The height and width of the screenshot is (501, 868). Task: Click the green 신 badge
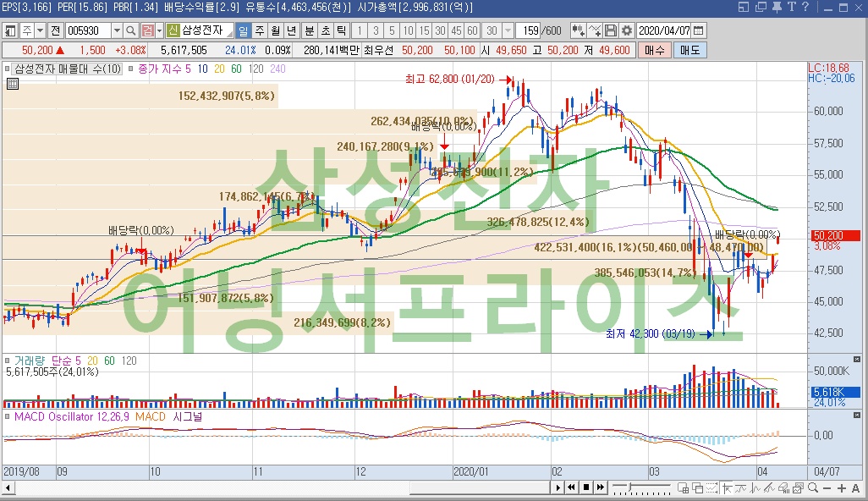coord(173,30)
